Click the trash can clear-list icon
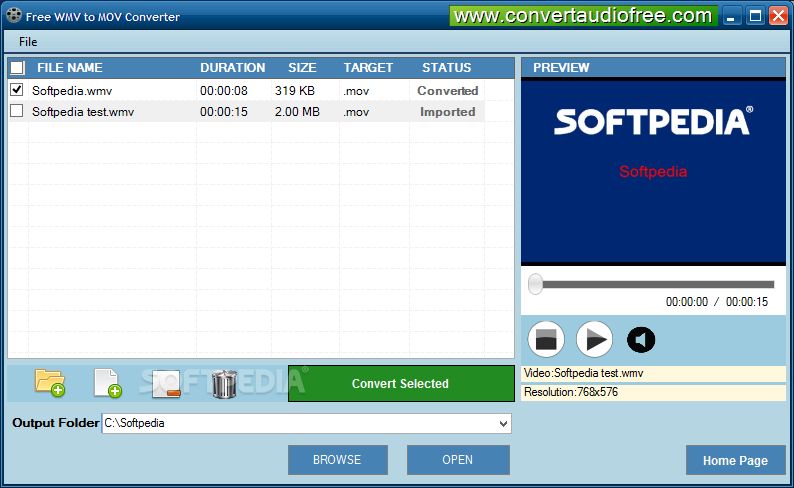 [224, 384]
